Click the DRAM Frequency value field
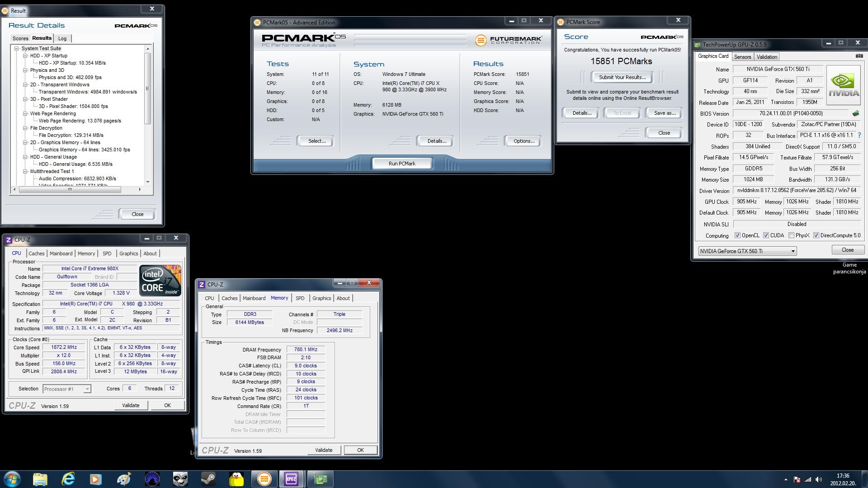868x488 pixels. (x=306, y=349)
